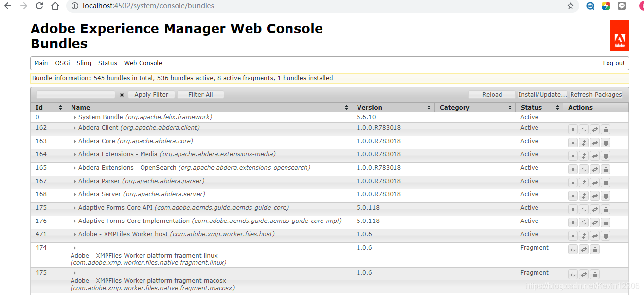Click Apply Filter button

tap(151, 95)
